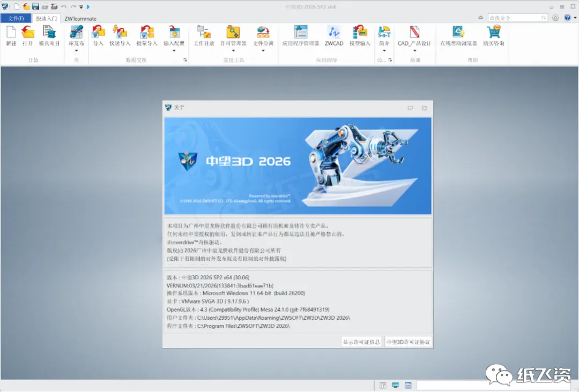The width and height of the screenshot is (579, 392).
Task: Open the quick access toolbar customize dropdown
Action: (81, 6)
